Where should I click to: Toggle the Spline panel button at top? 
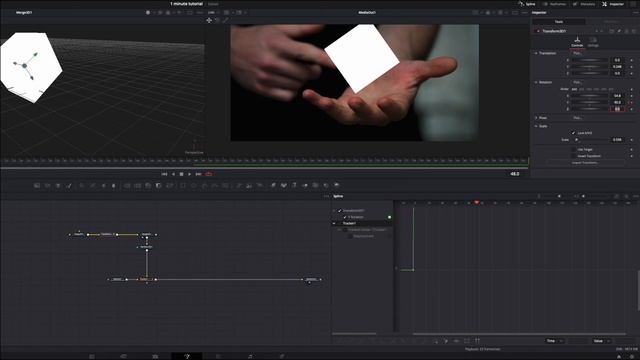pos(527,4)
